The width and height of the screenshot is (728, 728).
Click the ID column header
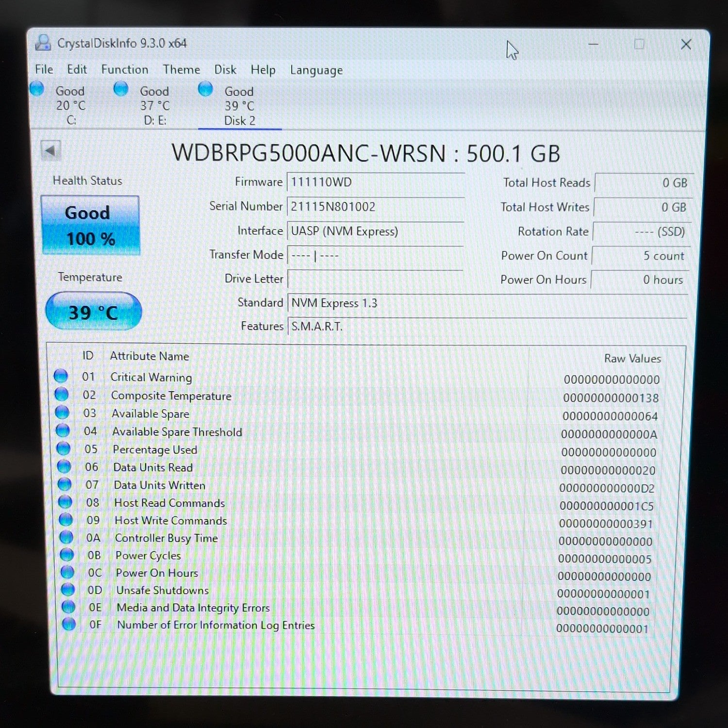pos(88,356)
